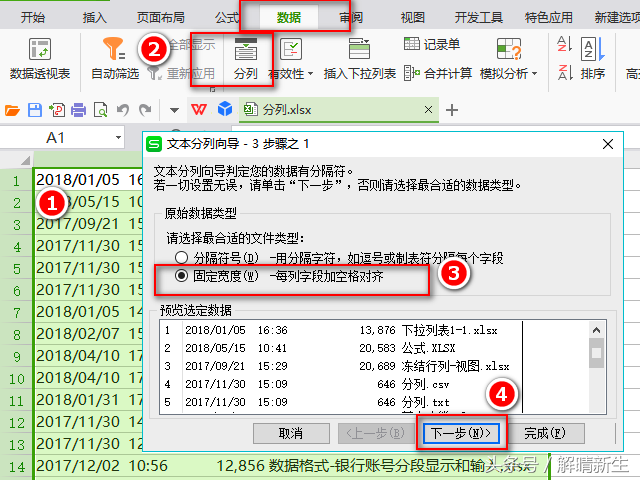Click cell A1 showing 2018/01/05

point(89,180)
